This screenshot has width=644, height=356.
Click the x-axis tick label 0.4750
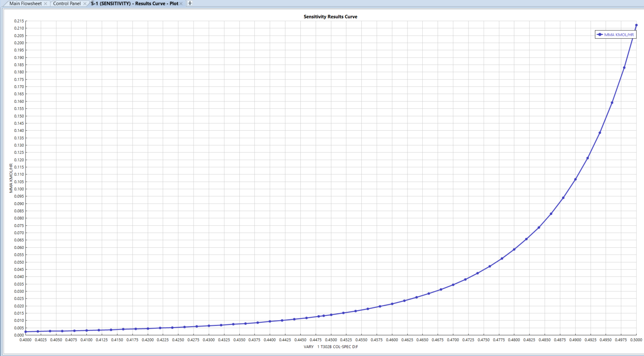coord(484,340)
